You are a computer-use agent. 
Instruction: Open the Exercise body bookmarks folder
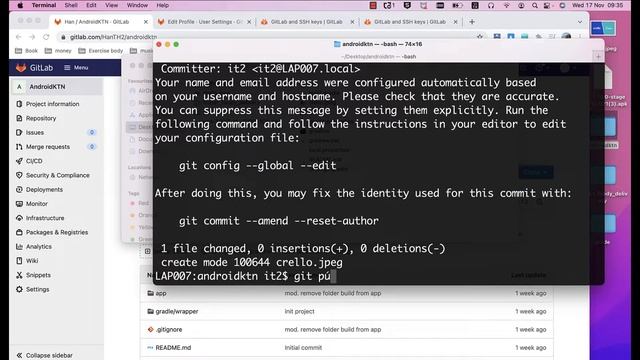(101, 51)
